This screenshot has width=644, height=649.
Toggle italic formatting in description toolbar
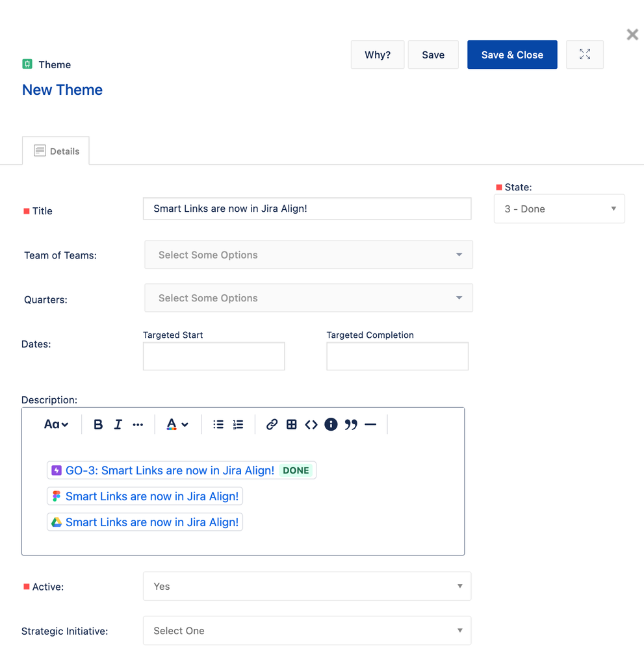coord(118,424)
